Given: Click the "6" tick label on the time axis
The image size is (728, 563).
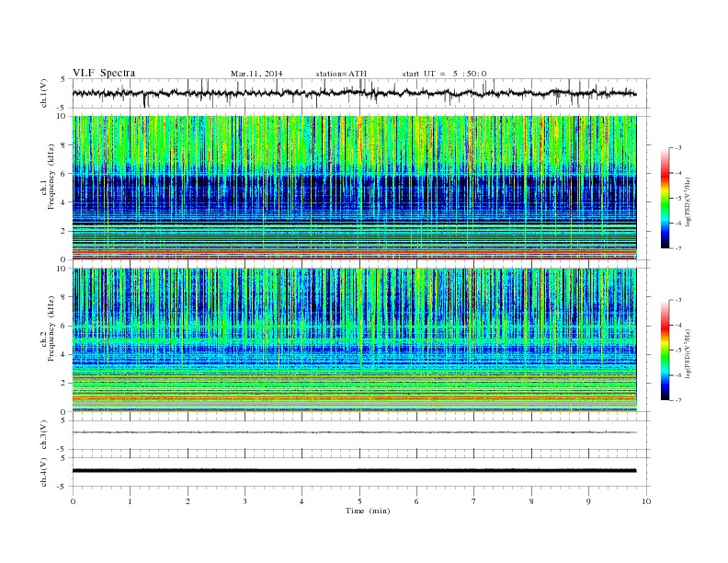Looking at the screenshot, I should click(x=416, y=501).
